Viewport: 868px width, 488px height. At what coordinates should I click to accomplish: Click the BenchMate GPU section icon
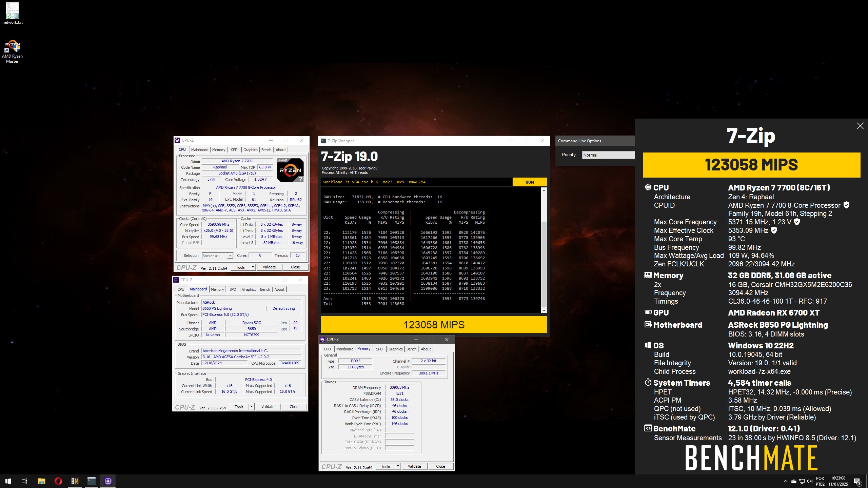(x=648, y=312)
